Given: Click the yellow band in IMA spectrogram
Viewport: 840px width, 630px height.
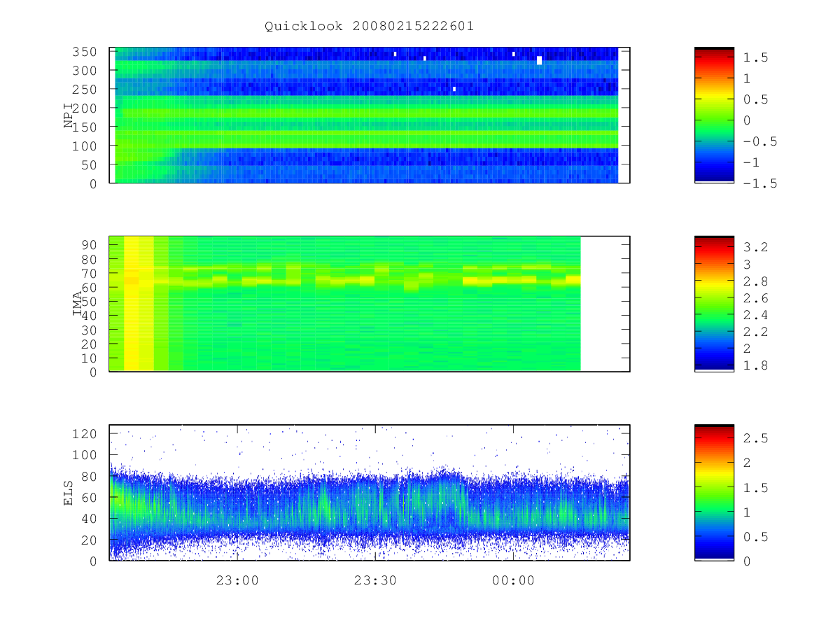Looking at the screenshot, I should tap(139, 304).
